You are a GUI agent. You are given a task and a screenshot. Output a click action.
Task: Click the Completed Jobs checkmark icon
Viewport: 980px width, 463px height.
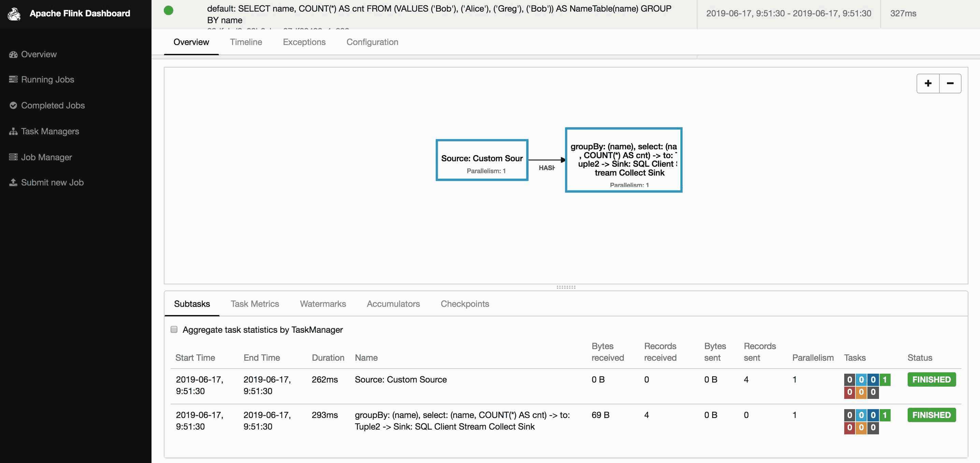13,105
